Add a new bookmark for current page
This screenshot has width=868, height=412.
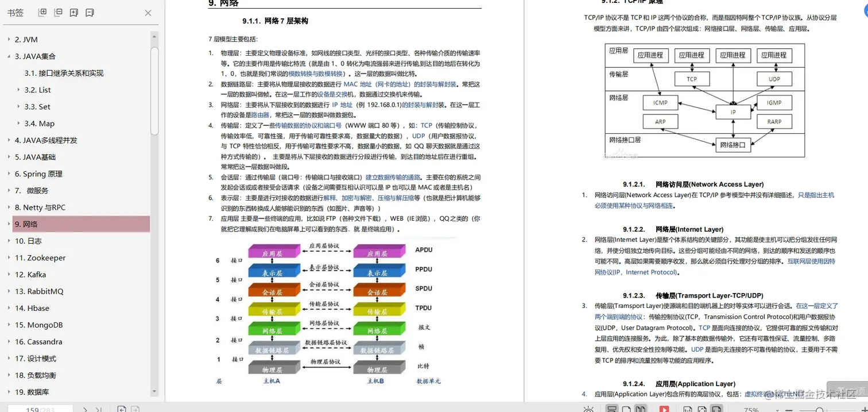pos(73,13)
